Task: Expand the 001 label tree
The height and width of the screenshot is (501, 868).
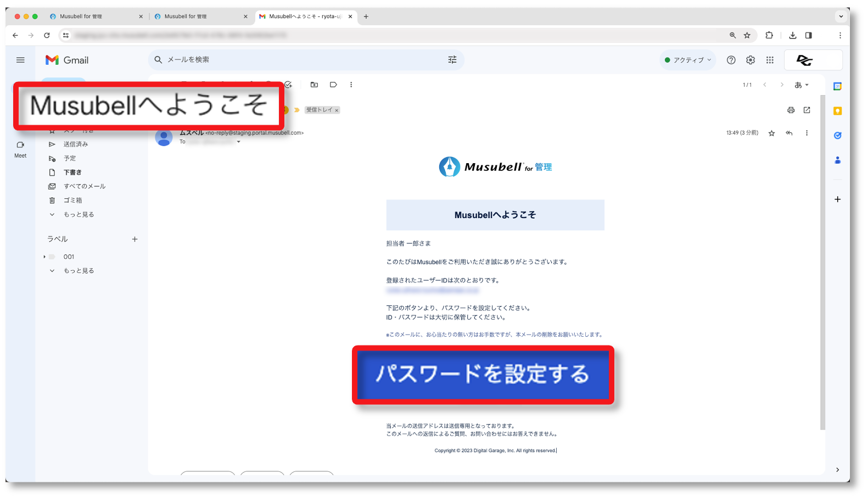Action: [44, 257]
